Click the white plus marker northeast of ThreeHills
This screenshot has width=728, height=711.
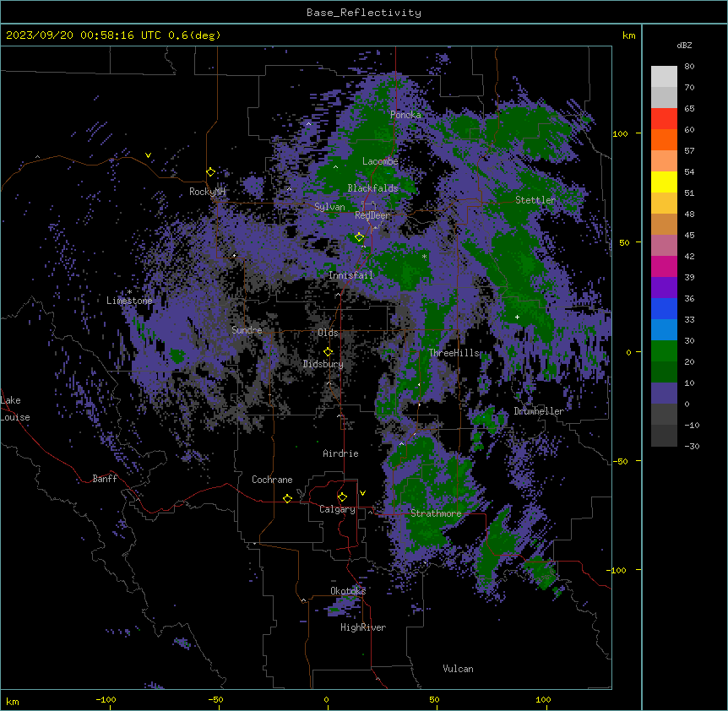pos(517,317)
